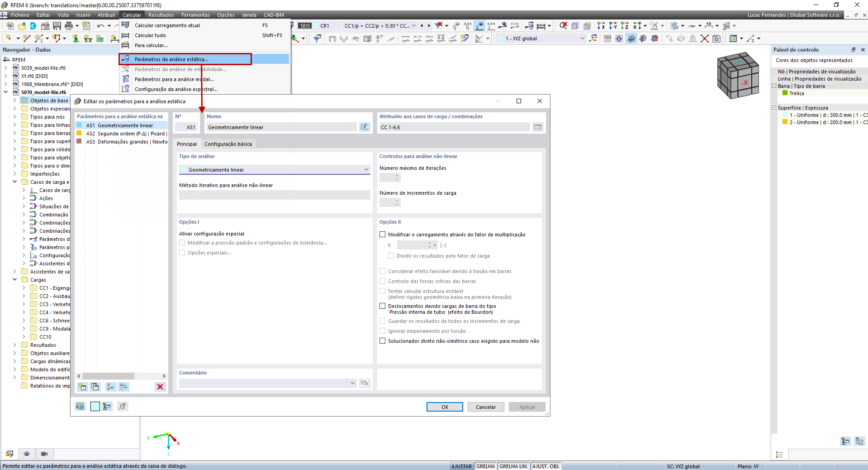Go to the next load case arrow
This screenshot has height=470, width=868.
(x=429, y=26)
